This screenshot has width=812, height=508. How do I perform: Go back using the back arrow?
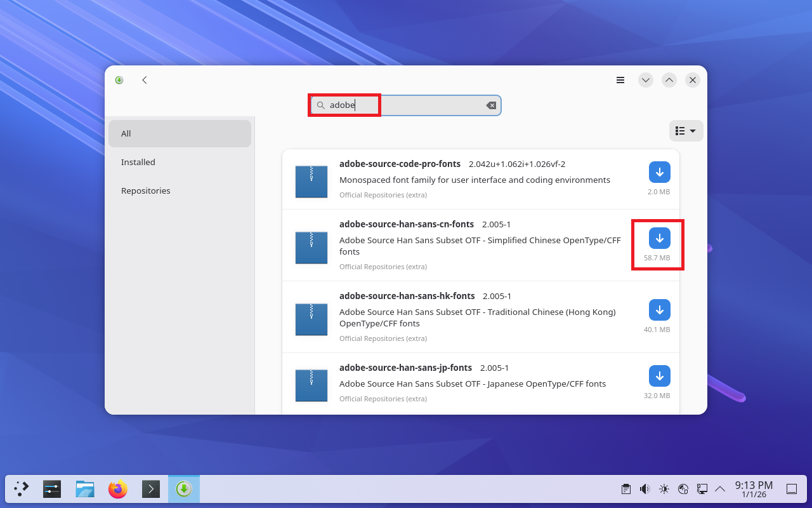(145, 80)
